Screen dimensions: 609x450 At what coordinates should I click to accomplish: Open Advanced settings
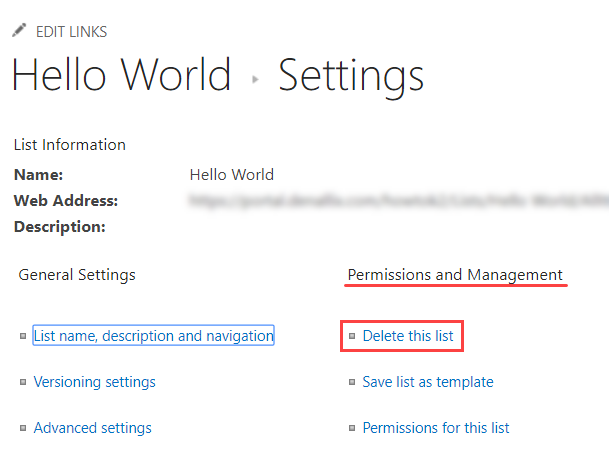click(x=93, y=428)
